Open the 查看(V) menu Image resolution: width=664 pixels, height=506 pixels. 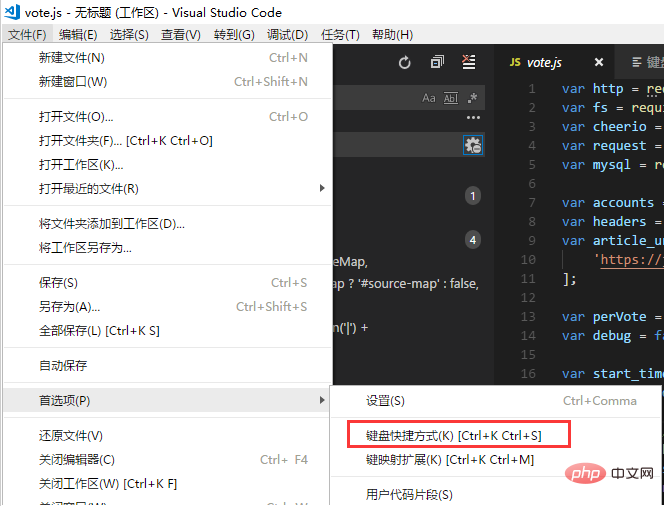tap(181, 35)
